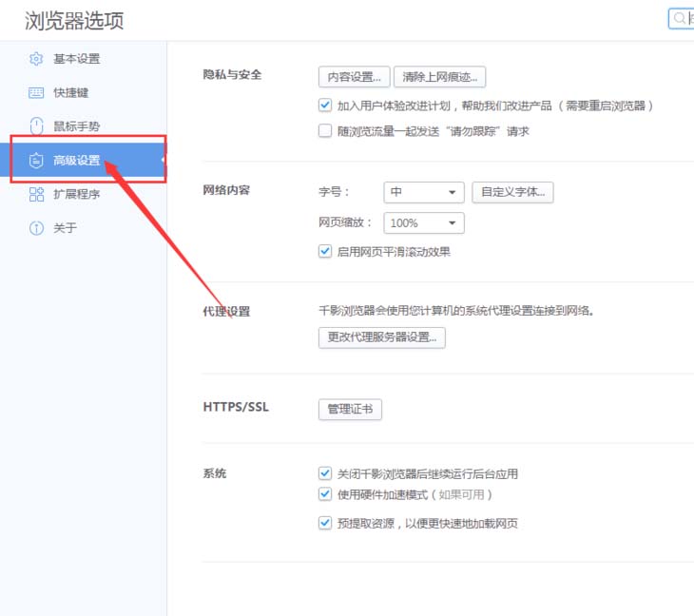The width and height of the screenshot is (694, 616).
Task: Toggle 使用硬件加速模式 checkbox
Action: pos(325,494)
